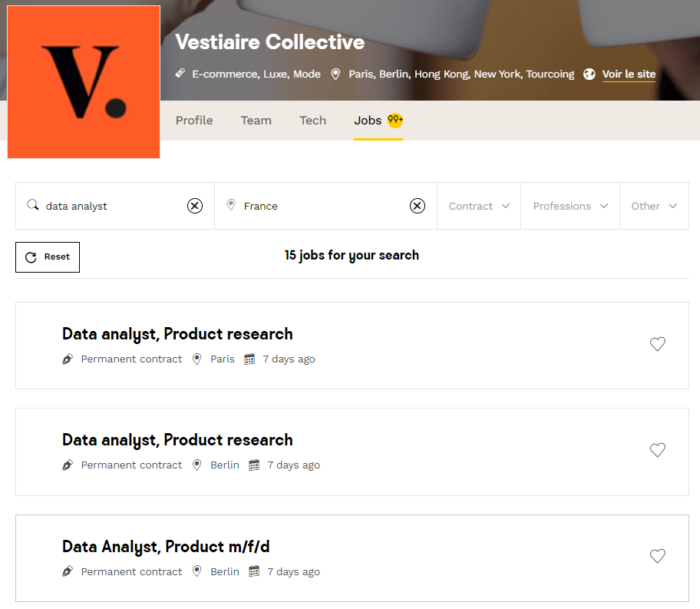Toggle heart on Data Analyst, Product m/f/d
This screenshot has height=609, width=700.
657,556
